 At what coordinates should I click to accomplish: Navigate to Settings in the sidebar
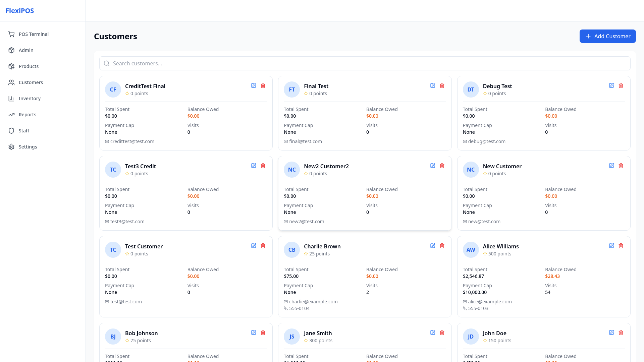[28, 147]
